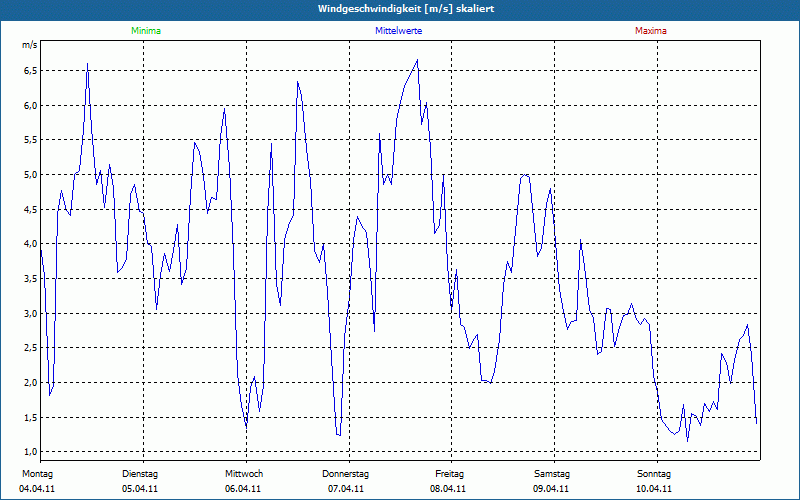The image size is (800, 500).
Task: Click the Donnerstag day label
Action: pyautogui.click(x=345, y=474)
